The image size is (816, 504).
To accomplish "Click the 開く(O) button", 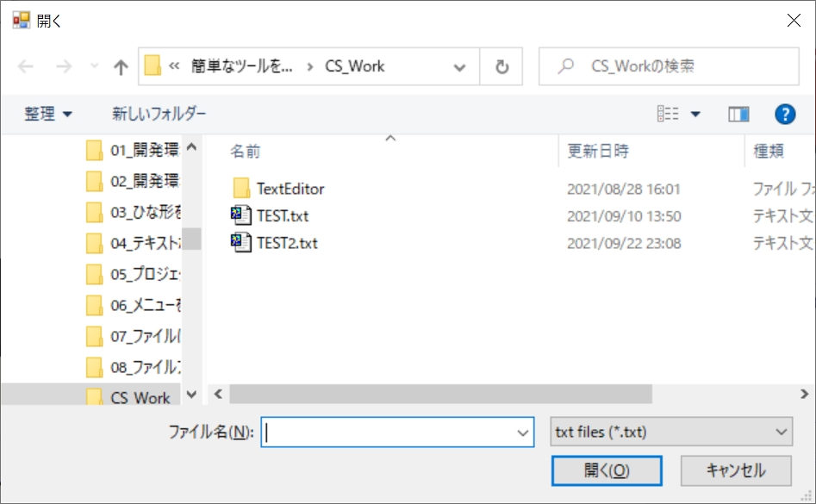I will (607, 470).
